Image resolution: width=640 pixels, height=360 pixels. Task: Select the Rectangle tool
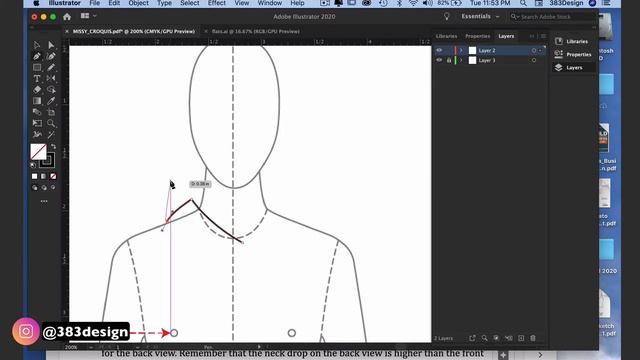click(37, 67)
